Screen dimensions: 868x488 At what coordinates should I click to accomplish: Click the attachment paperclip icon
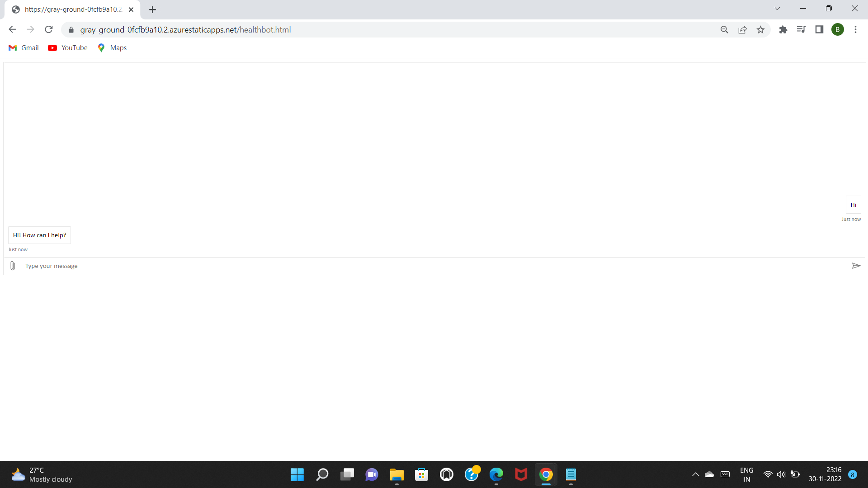tap(13, 266)
